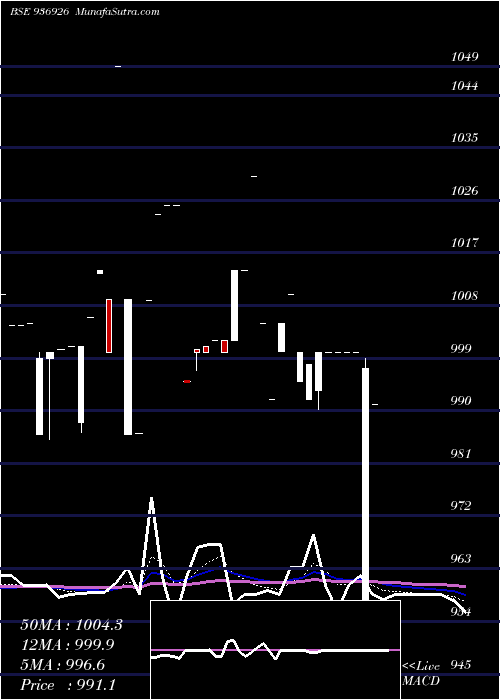Screen dimensions: 500x700
Task: Click the 50MA : 1004.3 value
Action: tap(71, 625)
